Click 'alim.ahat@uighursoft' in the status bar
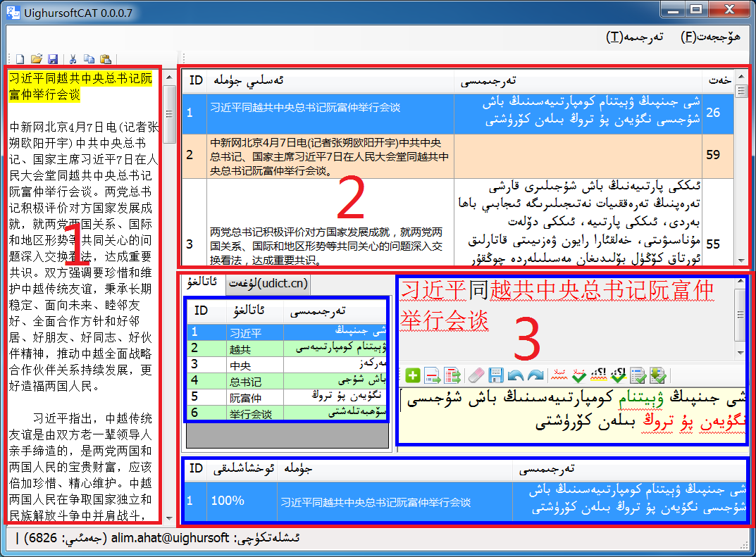The width and height of the screenshot is (756, 557). 171,538
